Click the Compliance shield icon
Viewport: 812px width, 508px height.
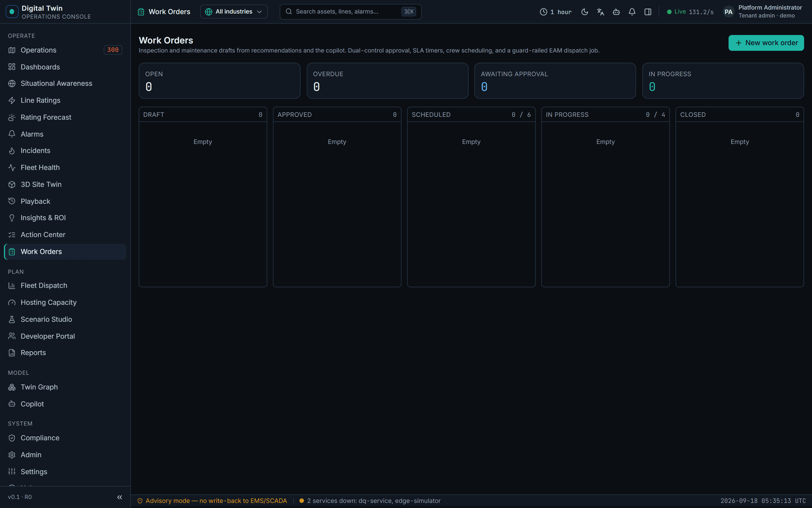click(12, 438)
